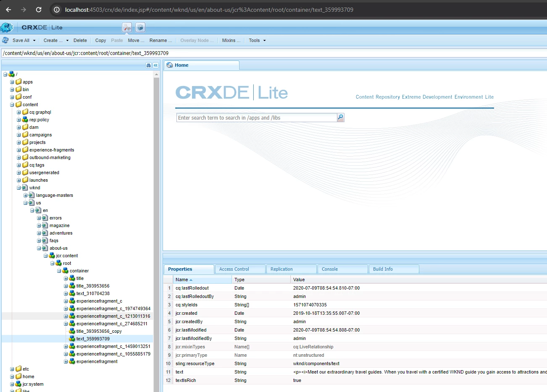Click the browser back arrow
This screenshot has width=547, height=392.
coord(8,9)
